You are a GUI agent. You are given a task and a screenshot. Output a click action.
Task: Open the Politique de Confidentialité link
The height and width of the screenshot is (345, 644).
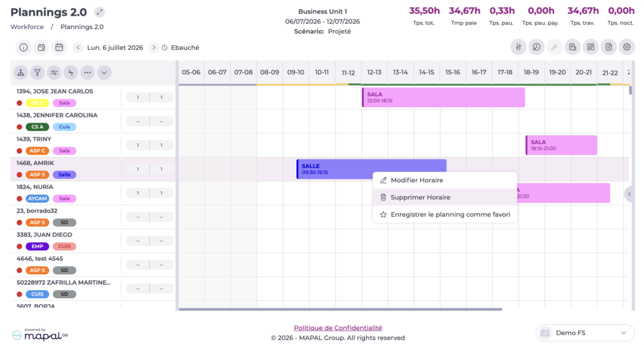pyautogui.click(x=338, y=328)
